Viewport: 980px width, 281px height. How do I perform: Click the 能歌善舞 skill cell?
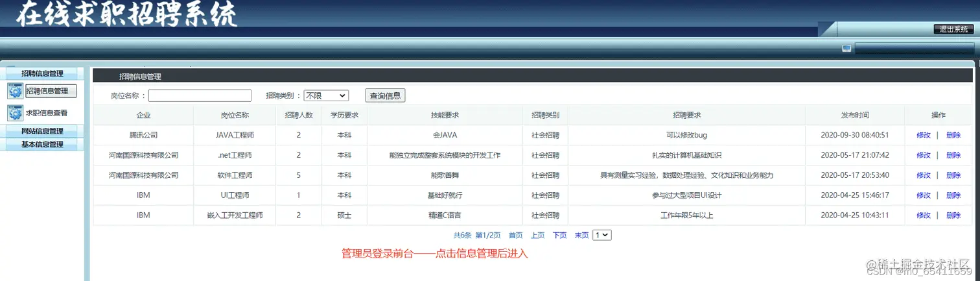(445, 175)
